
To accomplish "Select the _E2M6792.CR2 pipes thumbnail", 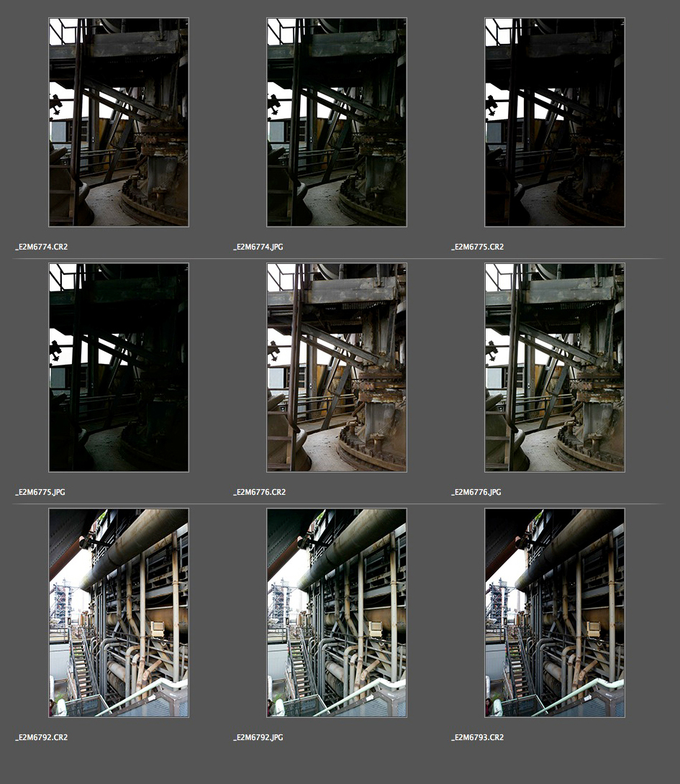I will (119, 613).
